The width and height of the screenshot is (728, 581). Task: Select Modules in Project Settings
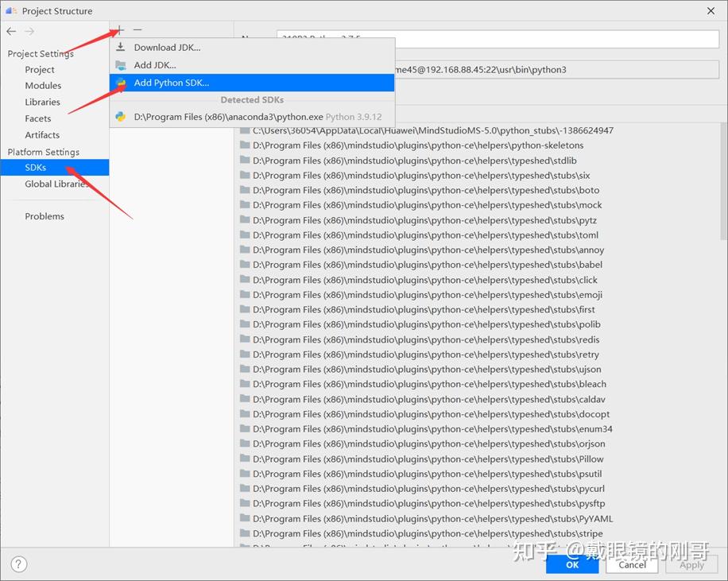(43, 85)
